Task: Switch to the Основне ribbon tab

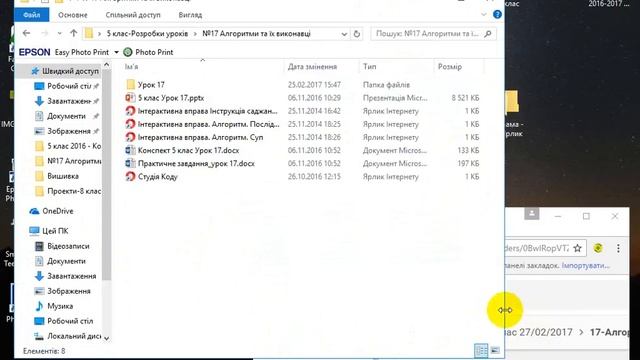Action: pyautogui.click(x=73, y=15)
